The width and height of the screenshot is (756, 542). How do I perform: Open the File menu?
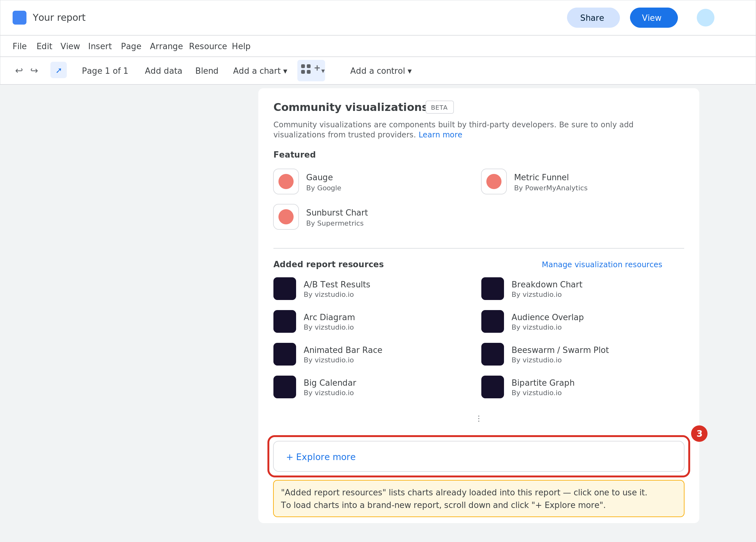click(20, 46)
